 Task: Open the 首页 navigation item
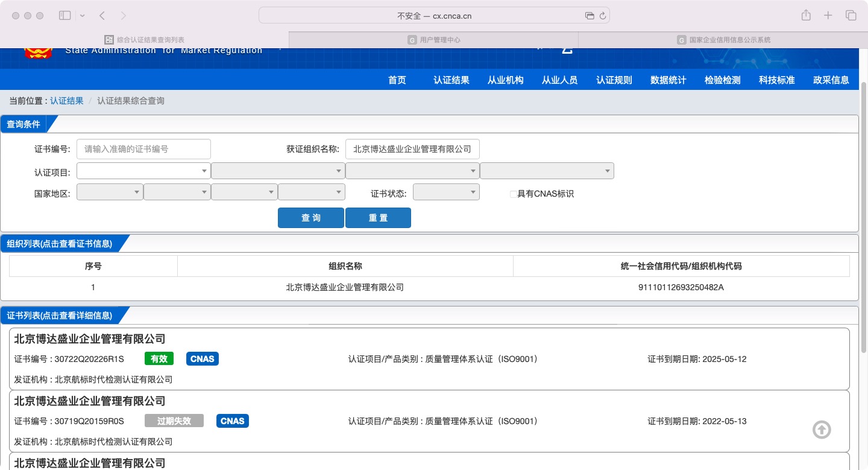coord(397,80)
